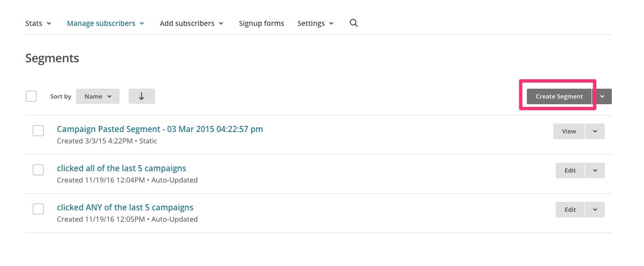Select all segments checkbox
This screenshot has width=644, height=266.
pos(31,96)
